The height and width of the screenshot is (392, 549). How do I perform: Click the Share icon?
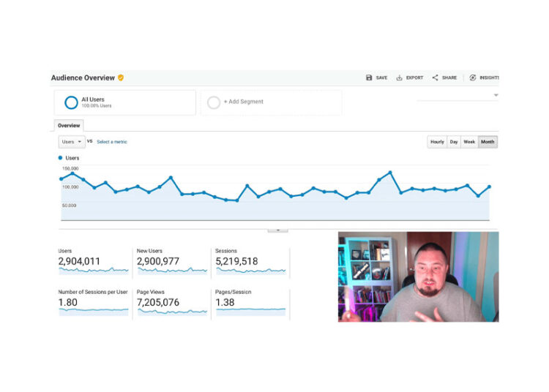435,78
